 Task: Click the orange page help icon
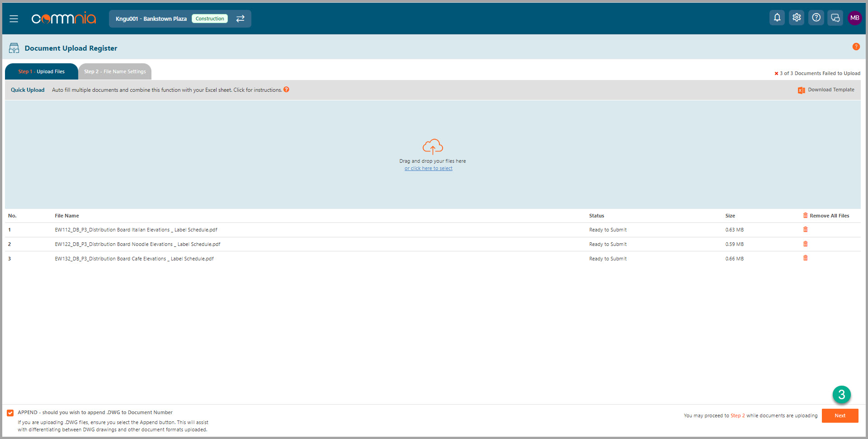click(x=856, y=47)
